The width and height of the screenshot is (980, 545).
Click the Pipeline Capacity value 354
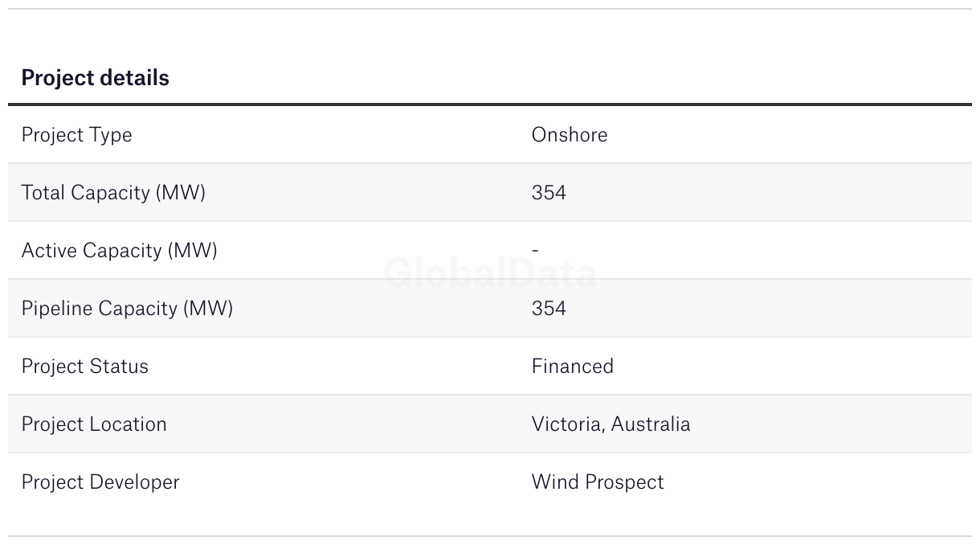tap(549, 309)
